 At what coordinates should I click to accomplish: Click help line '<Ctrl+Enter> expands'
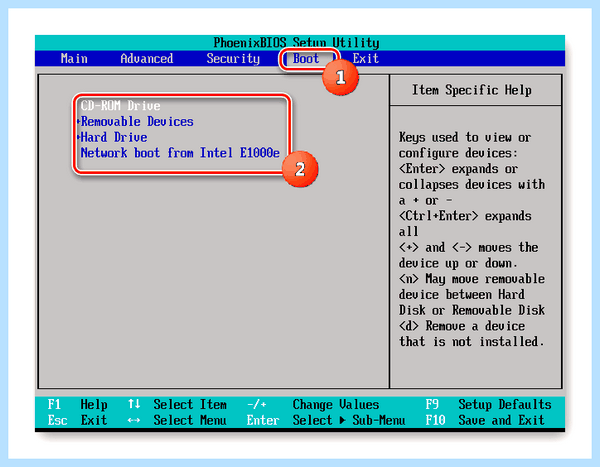[x=465, y=216]
